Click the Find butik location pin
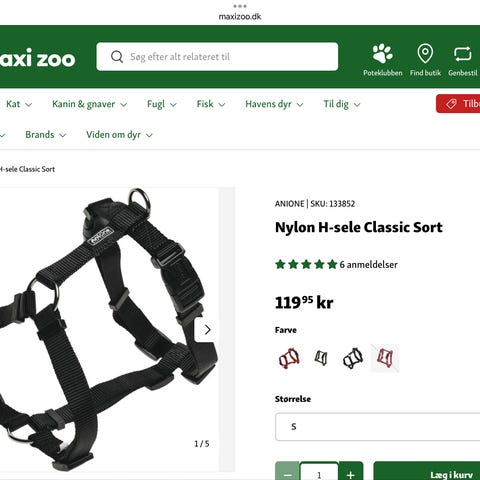The width and height of the screenshot is (480, 480). coord(425,53)
